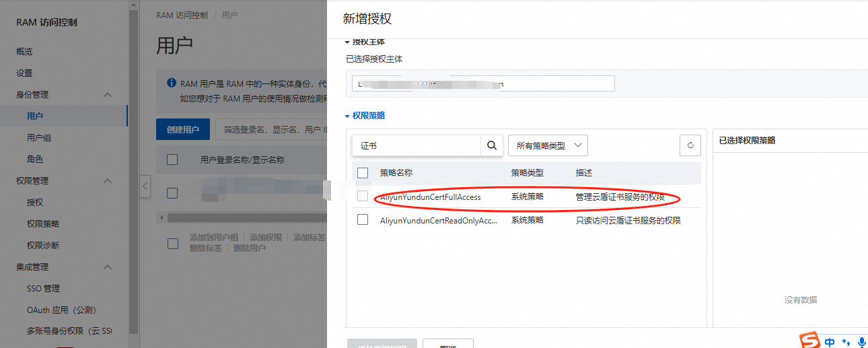Click the microphone icon in the input toolbar
Screen dimensions: 868x348
click(862, 342)
